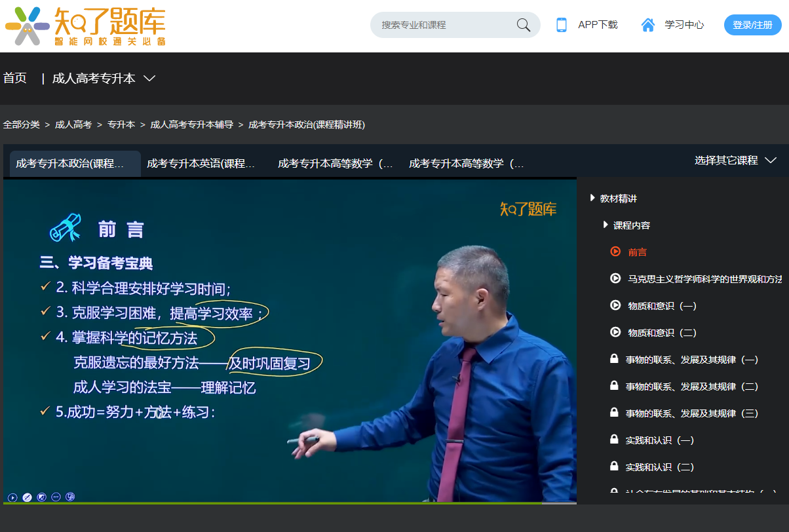789x532 pixels.
Task: Click 首页 in the navigation bar
Action: [14, 77]
